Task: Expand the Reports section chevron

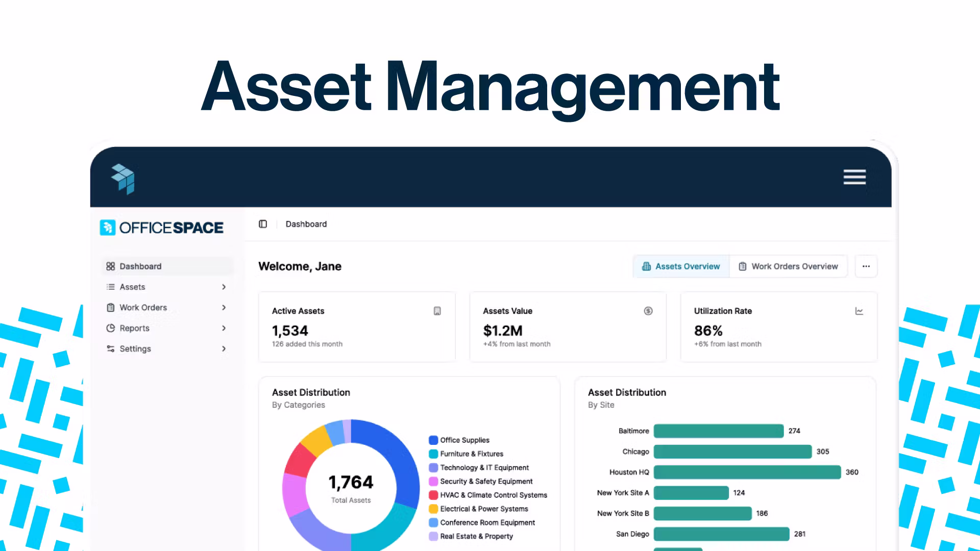Action: [224, 328]
